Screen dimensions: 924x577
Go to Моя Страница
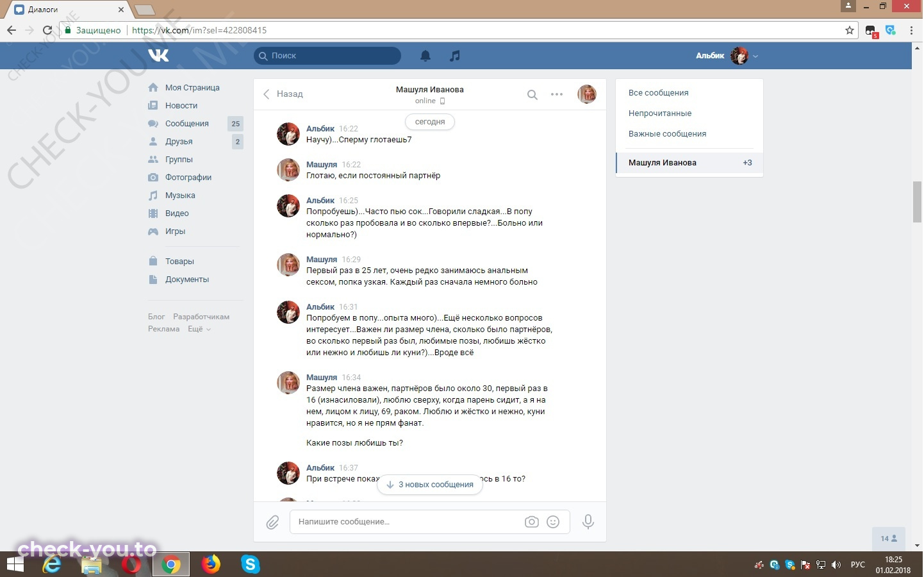coord(192,88)
